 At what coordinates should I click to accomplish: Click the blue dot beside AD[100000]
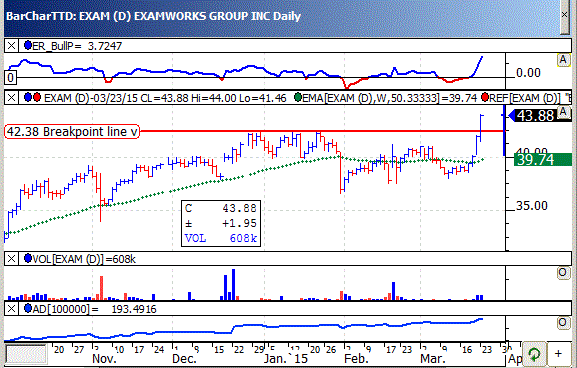[28, 308]
